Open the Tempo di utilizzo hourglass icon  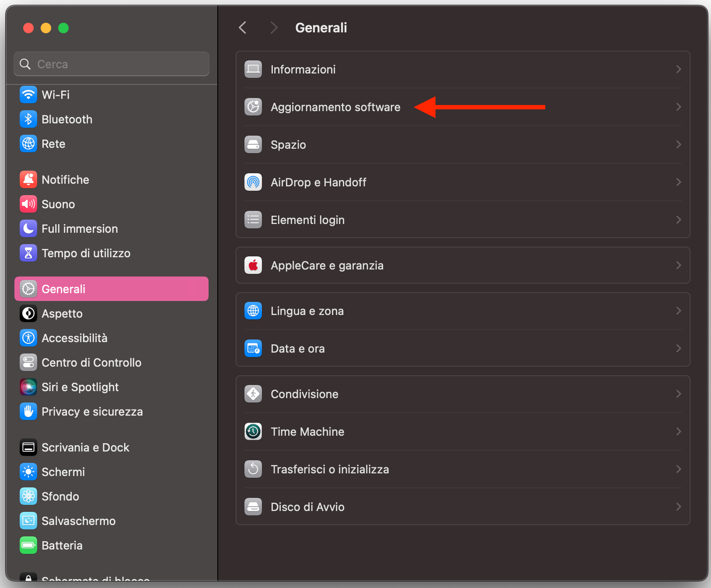28,253
